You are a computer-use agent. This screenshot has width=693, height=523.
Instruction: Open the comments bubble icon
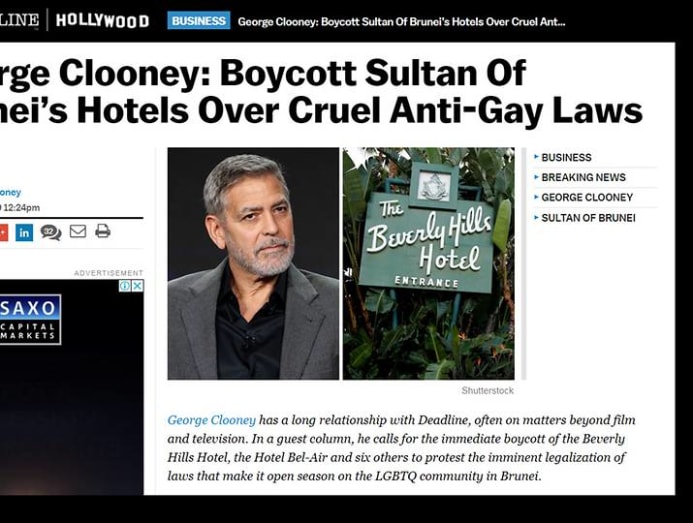51,232
